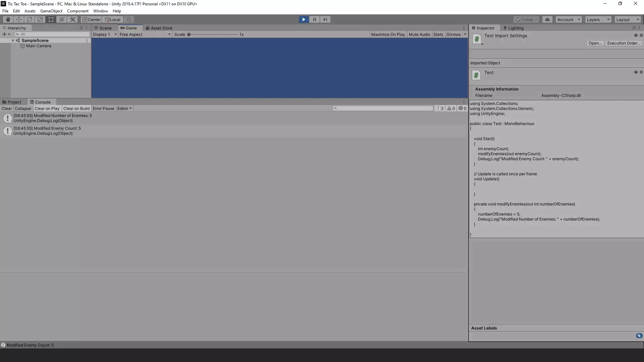Click the Error Pause checkbox toggle
This screenshot has height=362, width=644.
click(x=103, y=108)
